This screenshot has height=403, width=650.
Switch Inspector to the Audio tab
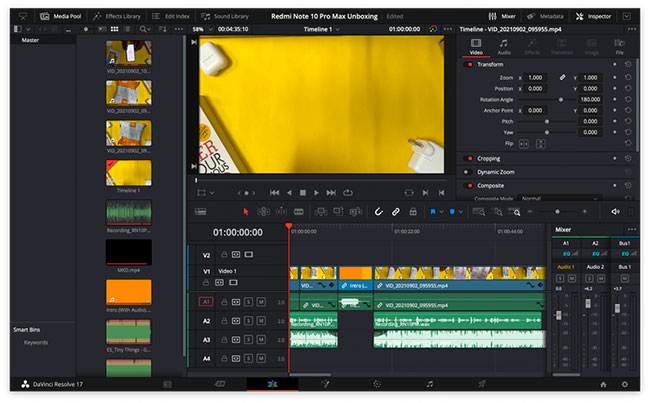(504, 47)
